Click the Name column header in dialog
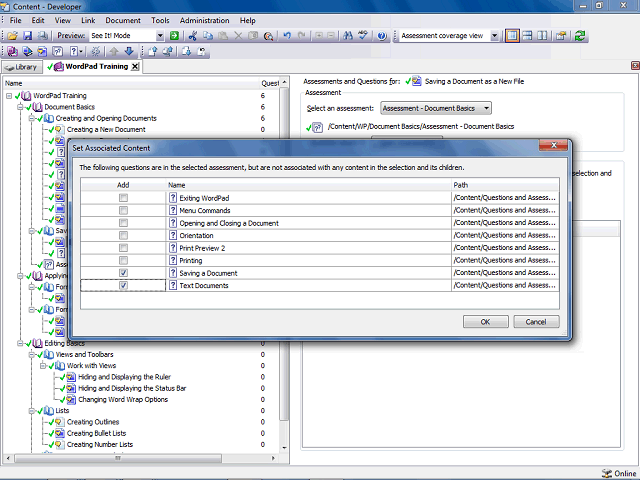Image resolution: width=640 pixels, height=480 pixels. click(309, 185)
